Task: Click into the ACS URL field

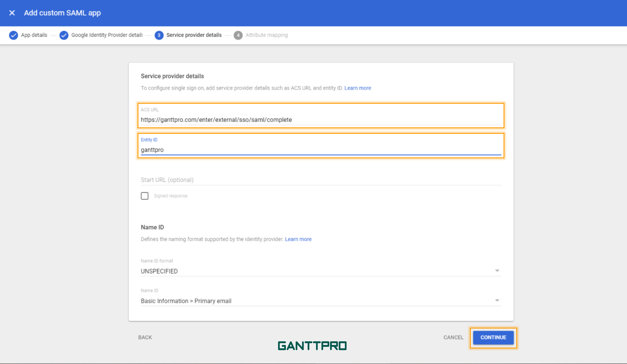Action: 321,120
